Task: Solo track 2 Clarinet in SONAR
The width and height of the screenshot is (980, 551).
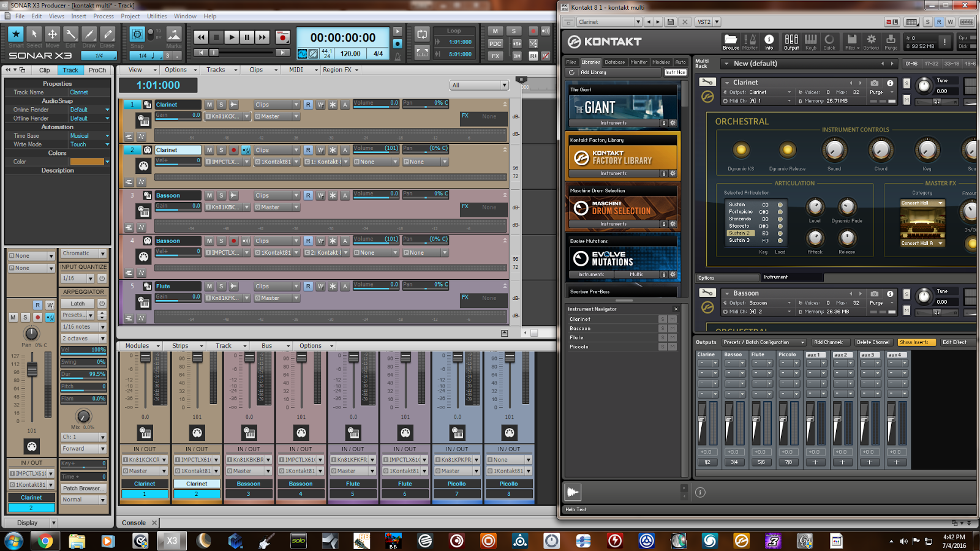Action: coord(222,150)
